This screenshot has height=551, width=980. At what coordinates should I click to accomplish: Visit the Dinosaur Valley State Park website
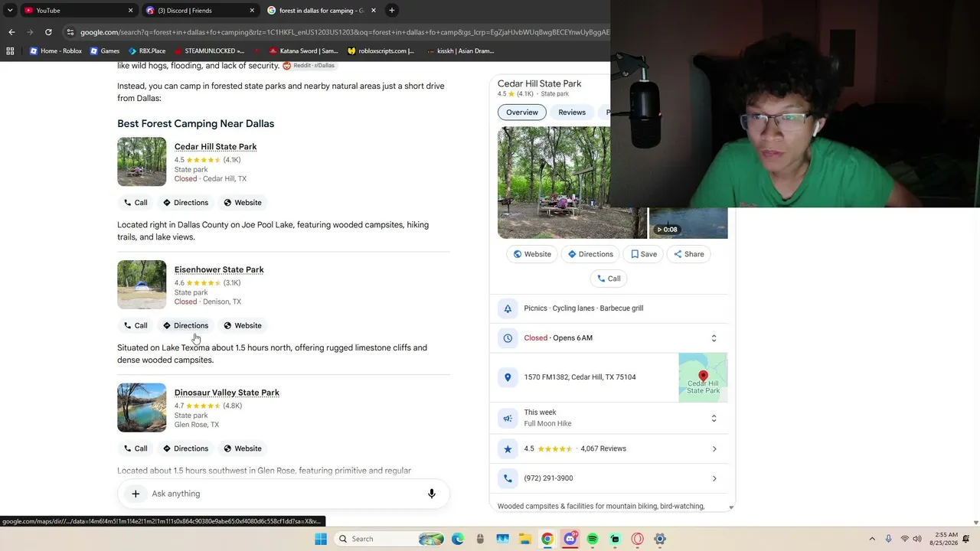click(243, 448)
